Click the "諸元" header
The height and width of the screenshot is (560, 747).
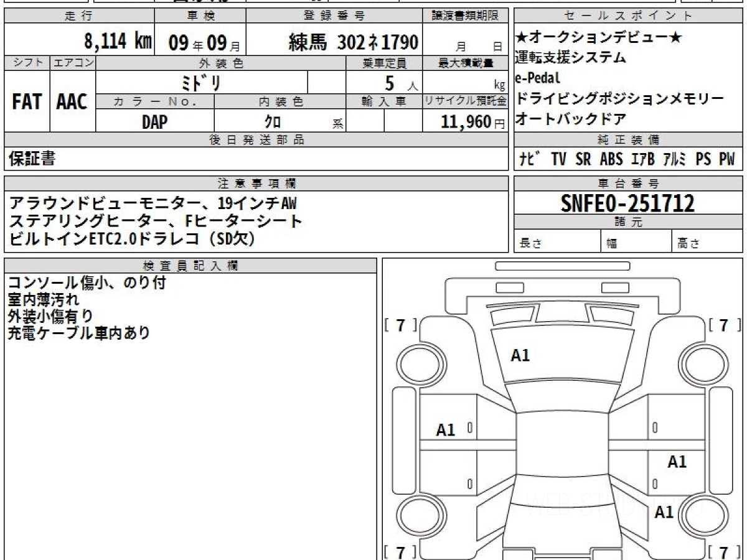(x=628, y=222)
